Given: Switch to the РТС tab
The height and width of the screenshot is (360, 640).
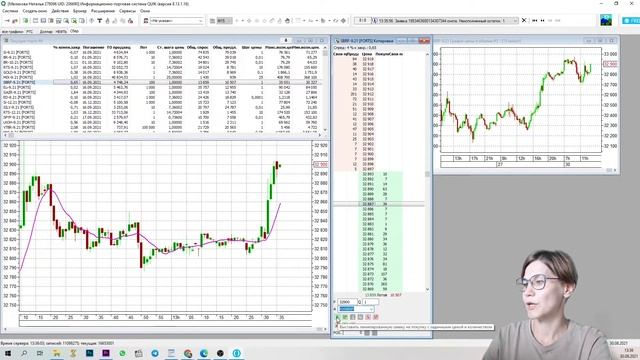Looking at the screenshot, I should click(29, 31).
